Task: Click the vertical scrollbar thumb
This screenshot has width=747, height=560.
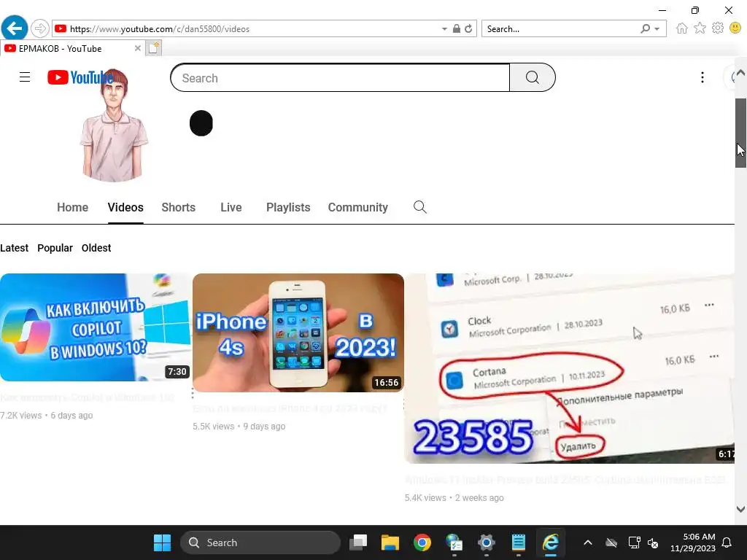Action: point(740,133)
